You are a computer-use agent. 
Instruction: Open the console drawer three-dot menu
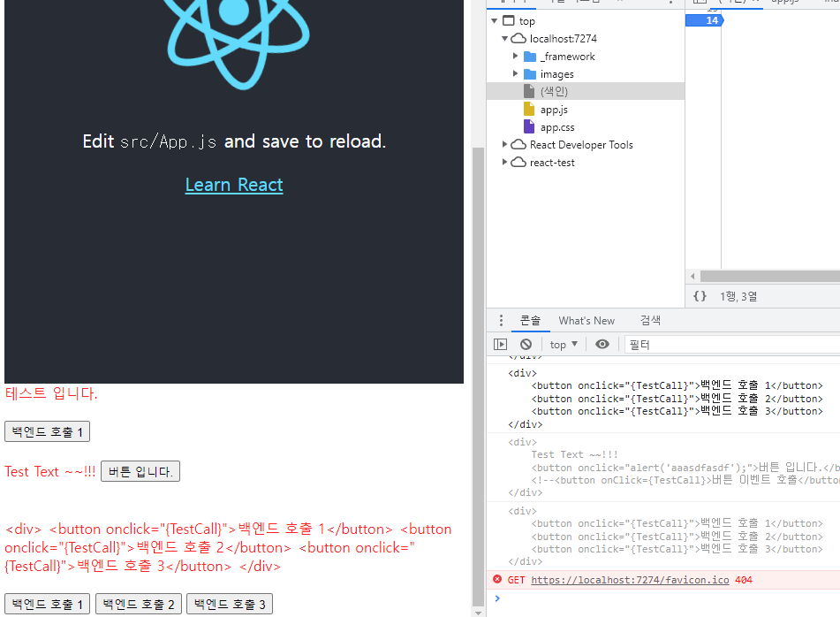[x=501, y=321]
